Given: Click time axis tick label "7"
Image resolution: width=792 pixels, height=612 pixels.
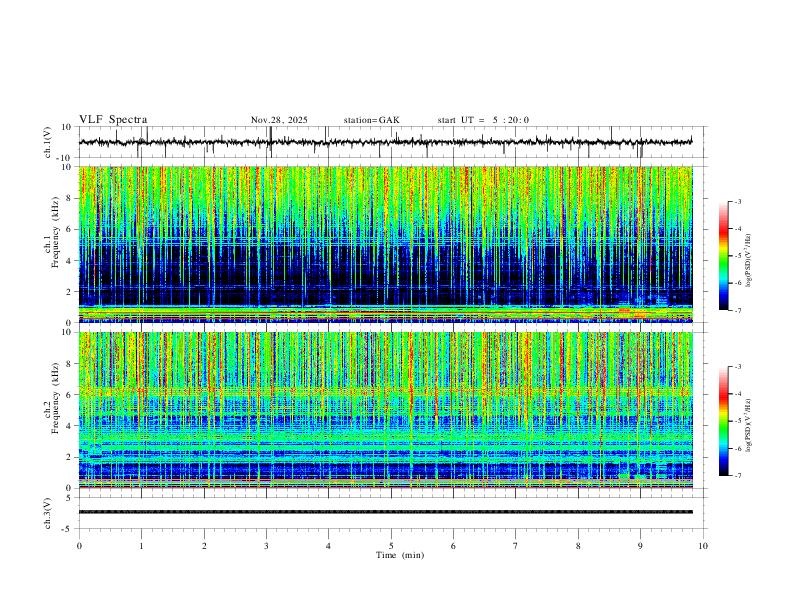Looking at the screenshot, I should pyautogui.click(x=516, y=546).
